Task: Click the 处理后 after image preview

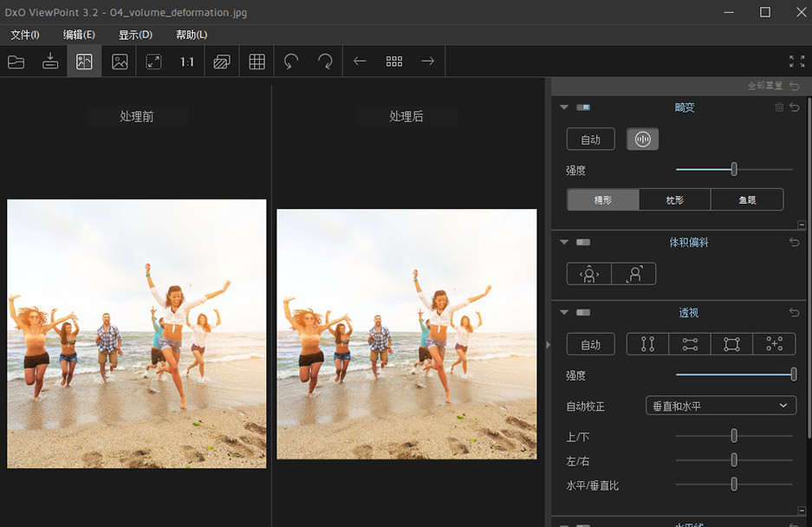Action: pos(406,335)
